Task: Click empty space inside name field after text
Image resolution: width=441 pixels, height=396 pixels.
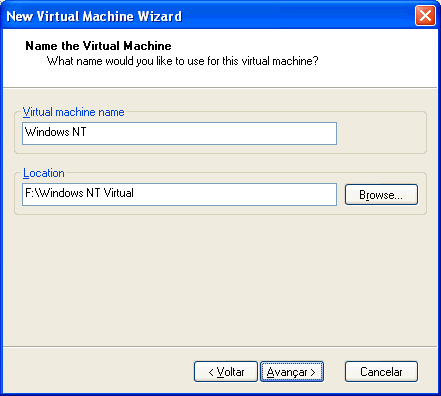Action: tap(213, 133)
